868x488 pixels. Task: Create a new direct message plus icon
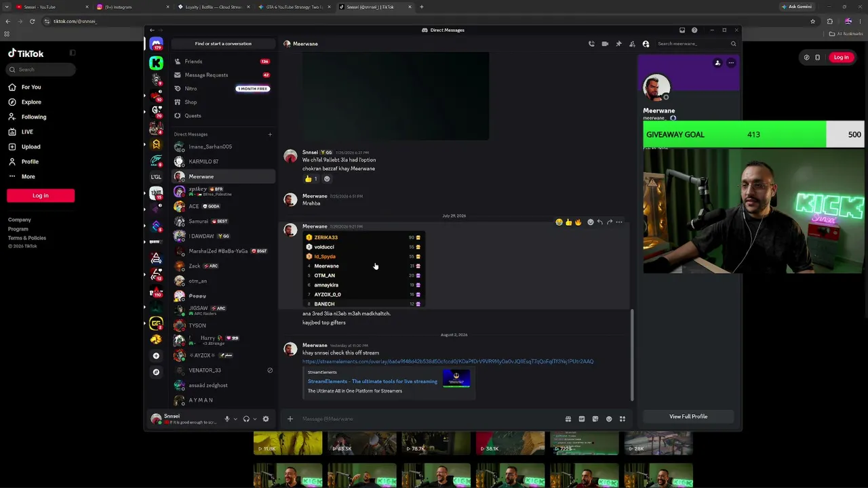(x=270, y=134)
